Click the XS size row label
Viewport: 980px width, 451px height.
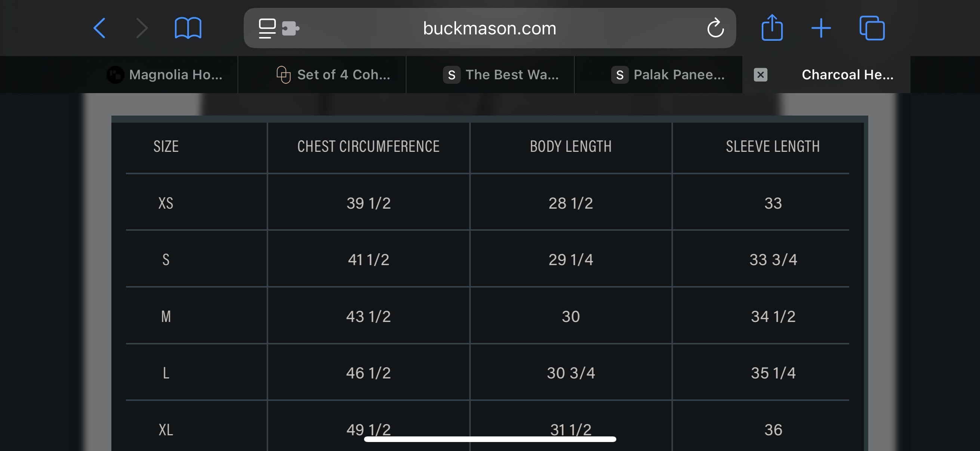[x=166, y=203]
